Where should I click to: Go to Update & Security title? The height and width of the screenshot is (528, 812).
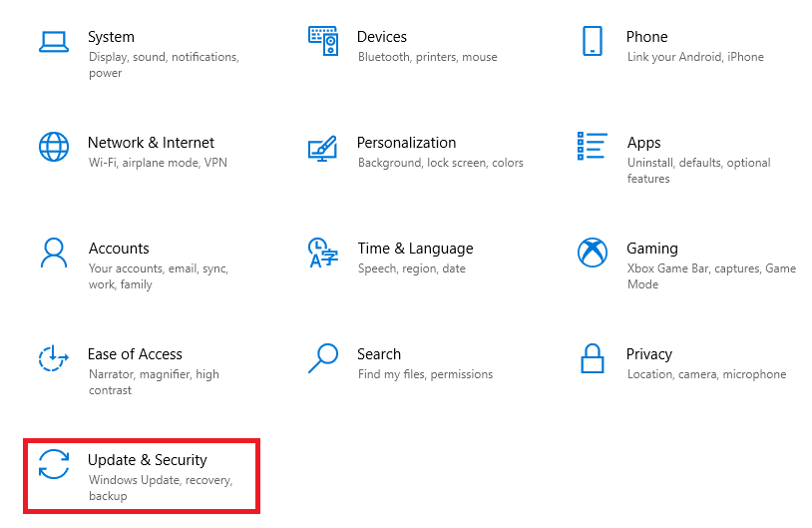[148, 460]
